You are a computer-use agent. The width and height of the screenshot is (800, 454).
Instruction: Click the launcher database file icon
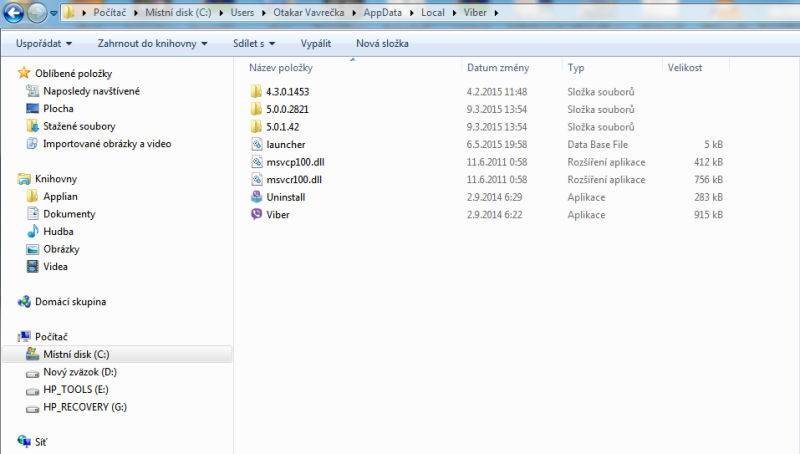tap(257, 144)
